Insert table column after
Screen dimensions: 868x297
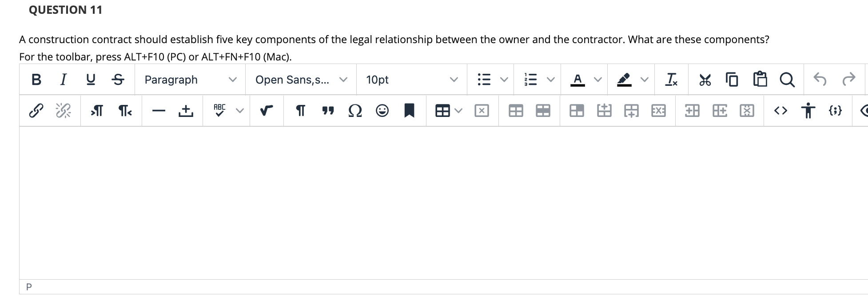(720, 111)
